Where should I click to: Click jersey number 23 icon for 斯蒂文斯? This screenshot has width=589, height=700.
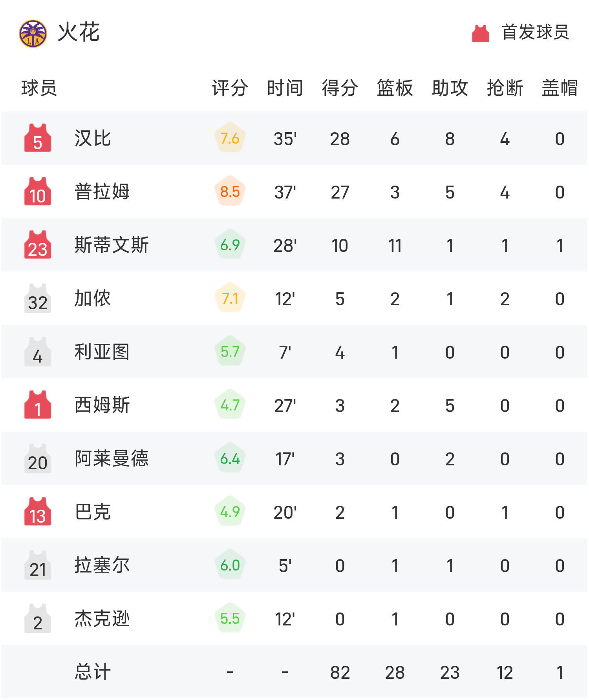[38, 245]
